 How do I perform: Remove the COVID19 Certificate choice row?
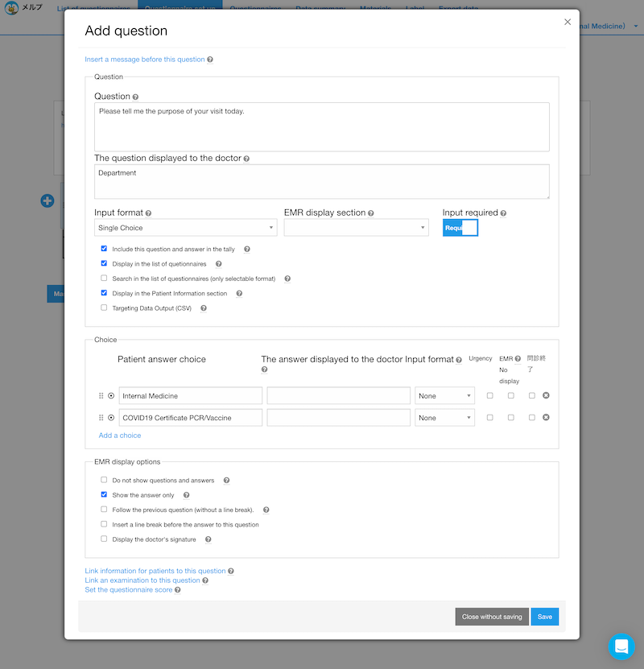546,417
